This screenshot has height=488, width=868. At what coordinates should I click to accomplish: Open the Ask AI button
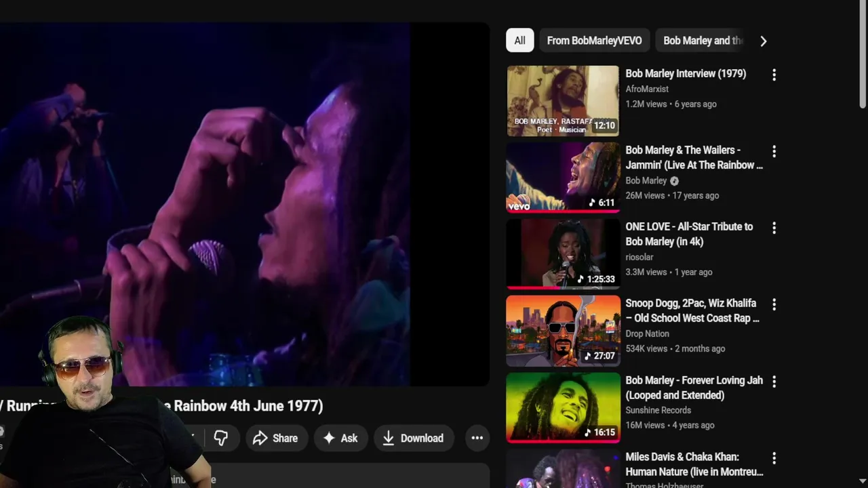pos(340,438)
